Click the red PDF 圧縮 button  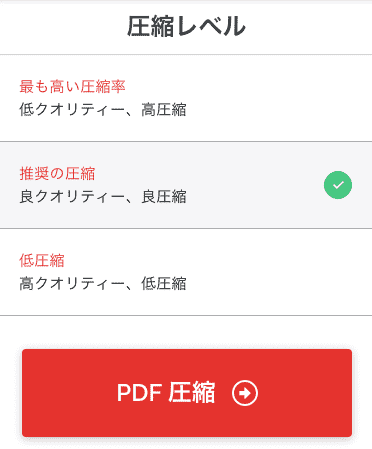[187, 393]
